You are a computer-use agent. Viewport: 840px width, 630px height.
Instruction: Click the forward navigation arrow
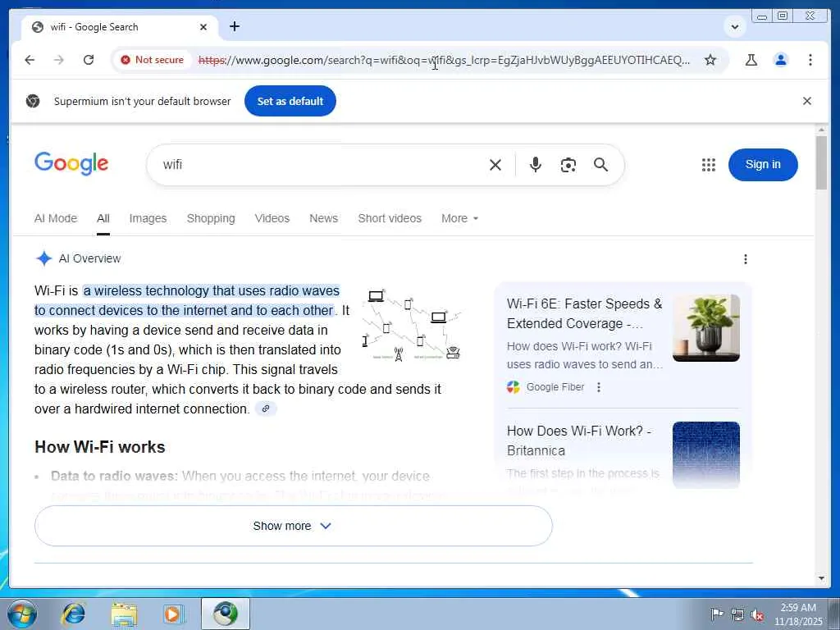click(x=59, y=60)
